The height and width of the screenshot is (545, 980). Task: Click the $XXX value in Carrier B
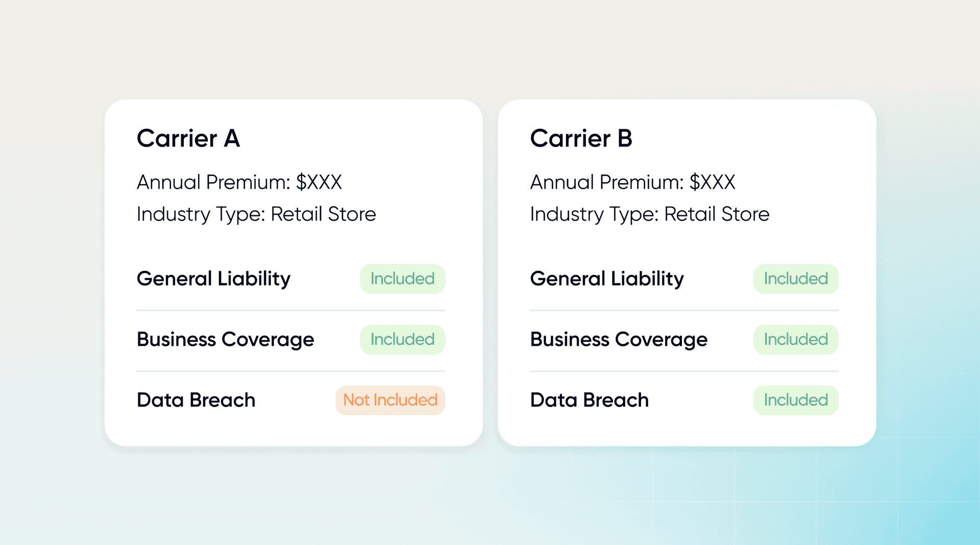[x=712, y=182]
